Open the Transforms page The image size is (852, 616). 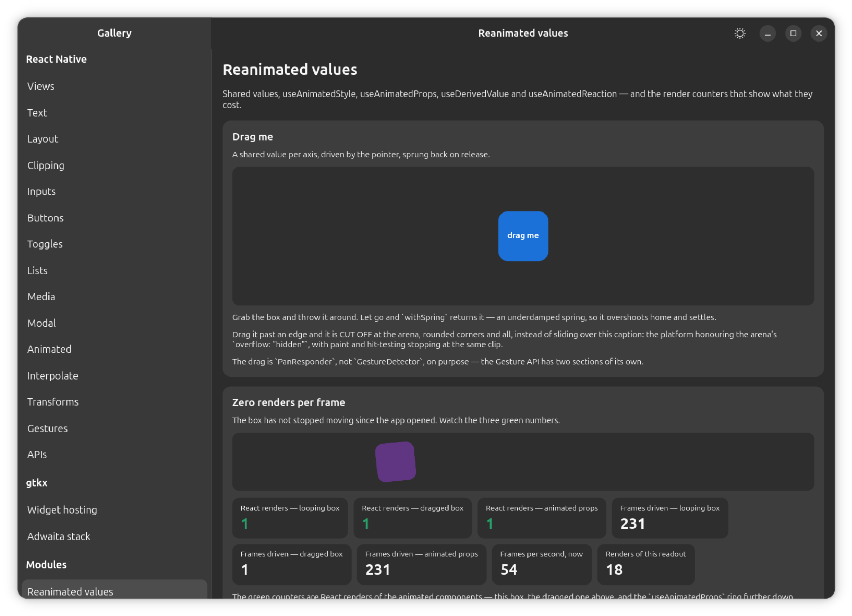coord(115,402)
